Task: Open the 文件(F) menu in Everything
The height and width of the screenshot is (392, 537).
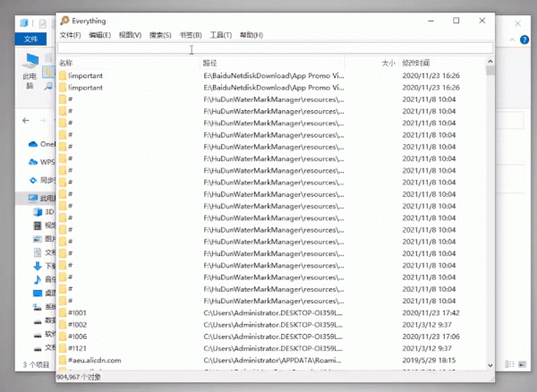Action: 70,35
